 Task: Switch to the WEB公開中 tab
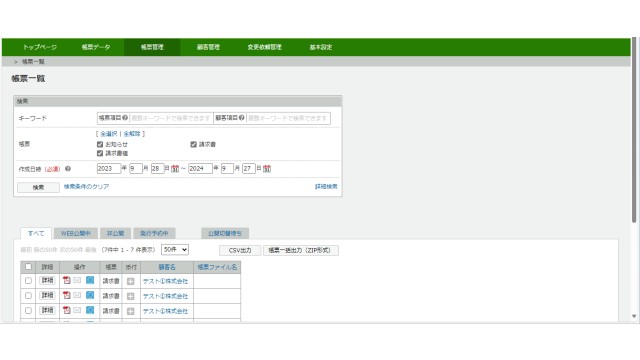tap(76, 233)
